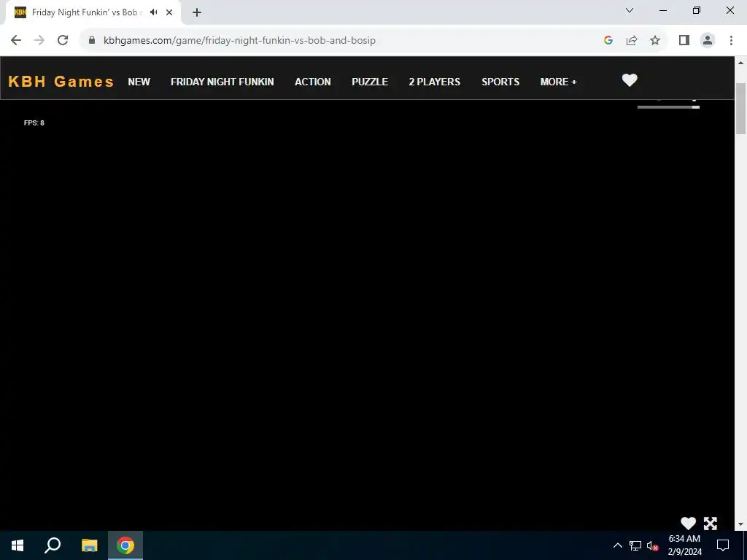This screenshot has height=560, width=747.
Task: Open the PUZZLE games category
Action: pyautogui.click(x=370, y=82)
